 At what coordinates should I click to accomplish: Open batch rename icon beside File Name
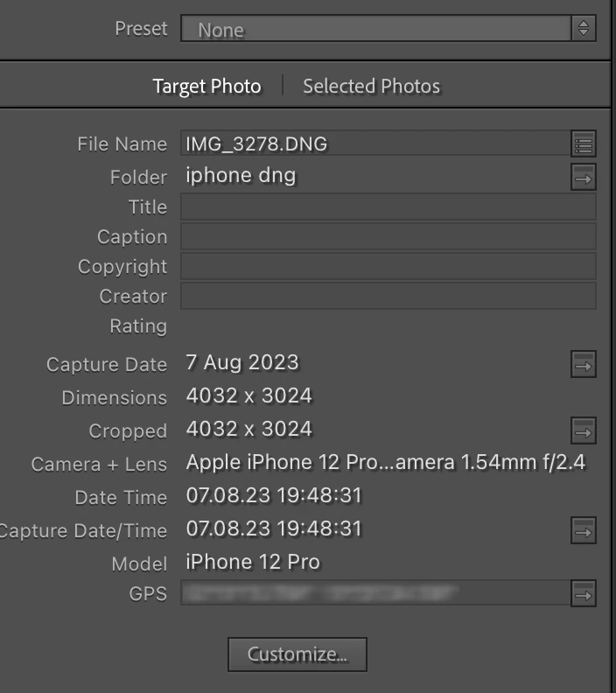584,143
